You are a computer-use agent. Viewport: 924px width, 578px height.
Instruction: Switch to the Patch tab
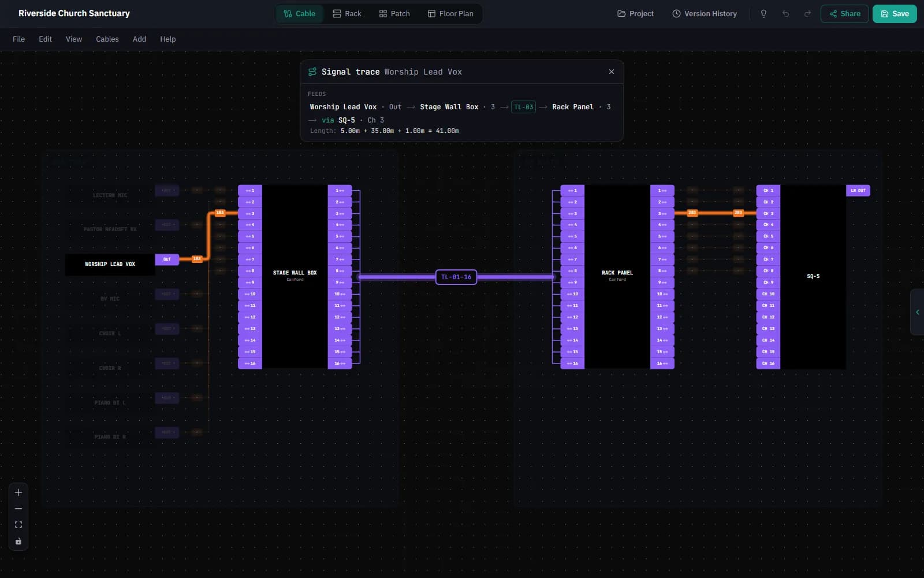pyautogui.click(x=394, y=14)
